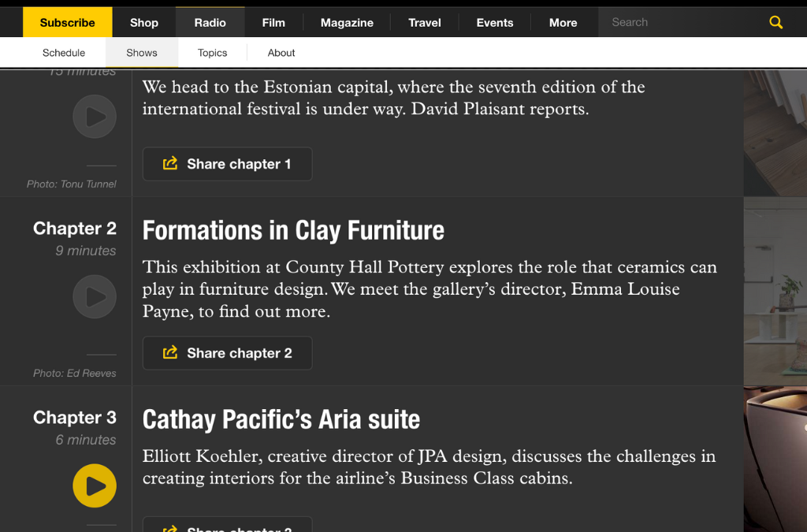The width and height of the screenshot is (807, 532).
Task: Open the Chapter 3 airline cabin thumbnail
Action: point(775,459)
